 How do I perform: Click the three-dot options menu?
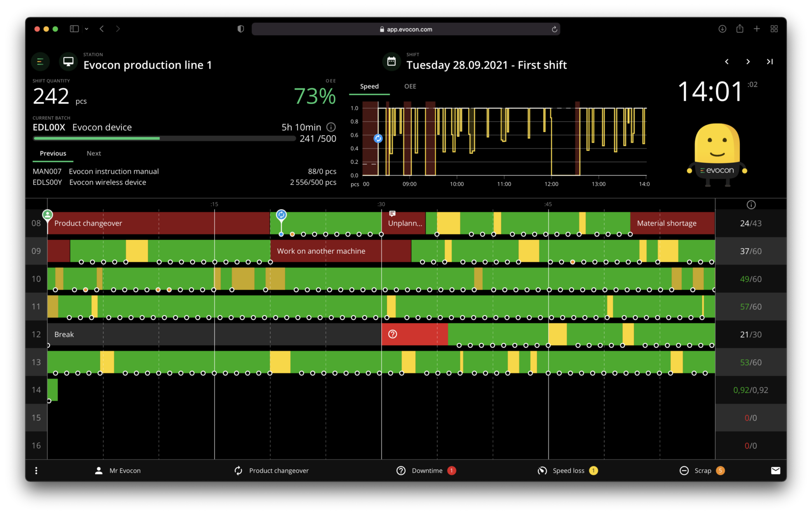pyautogui.click(x=36, y=471)
